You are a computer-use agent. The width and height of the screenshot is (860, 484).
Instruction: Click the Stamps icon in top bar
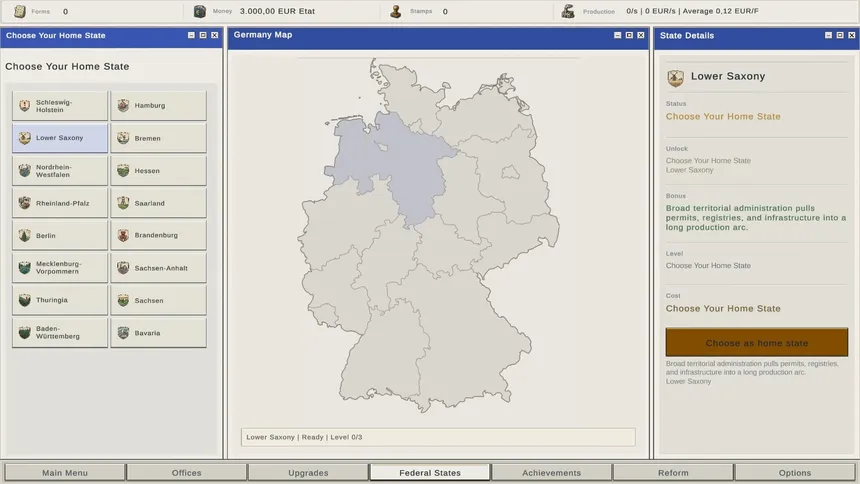coord(395,11)
